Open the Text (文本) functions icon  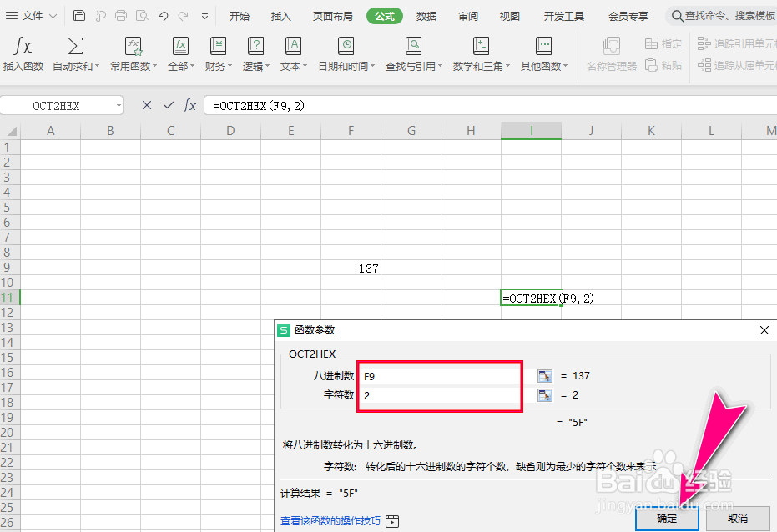[x=294, y=46]
